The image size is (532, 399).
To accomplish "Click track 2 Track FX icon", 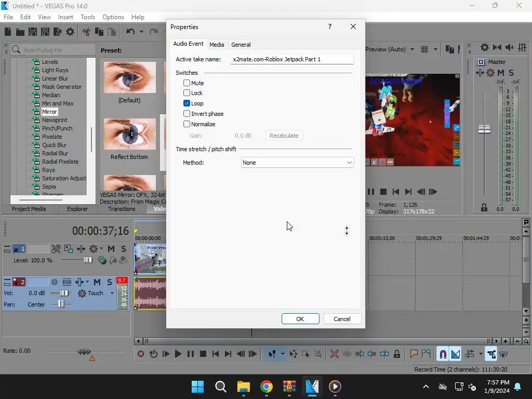I will click(x=79, y=282).
